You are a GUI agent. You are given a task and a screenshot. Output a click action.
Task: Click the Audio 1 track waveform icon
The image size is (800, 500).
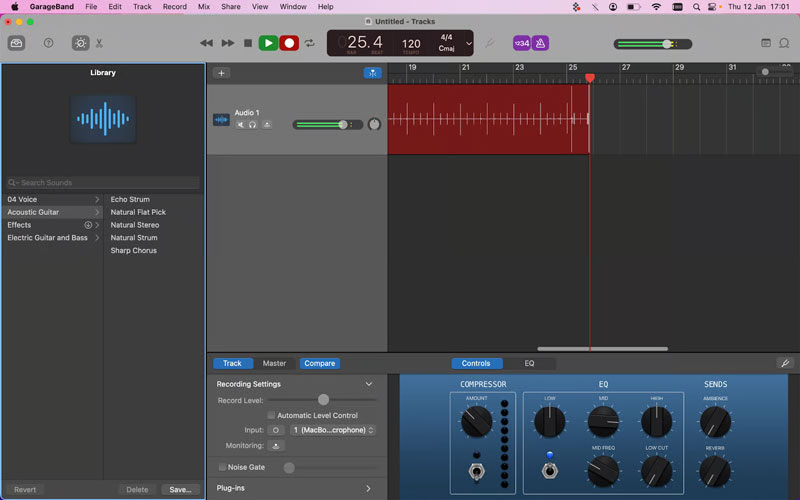point(221,119)
